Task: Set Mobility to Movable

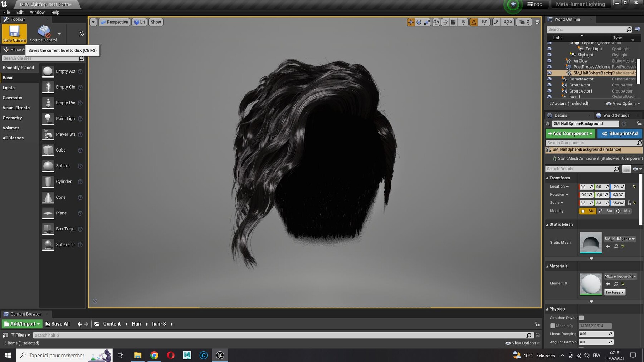Action: pyautogui.click(x=623, y=211)
